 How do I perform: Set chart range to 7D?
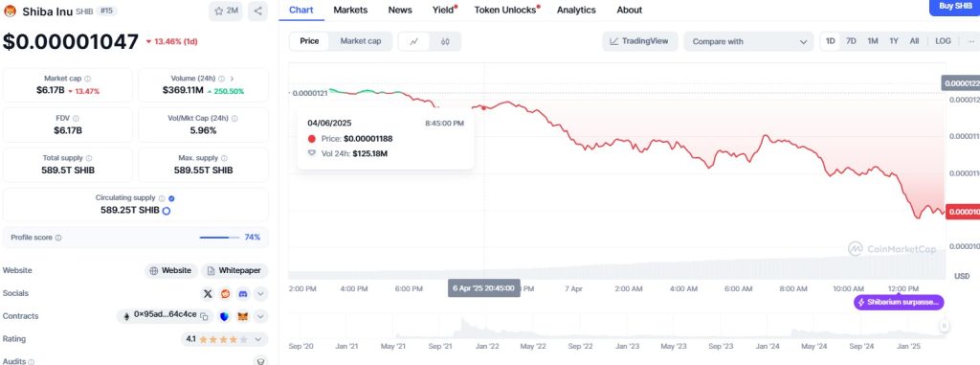851,41
